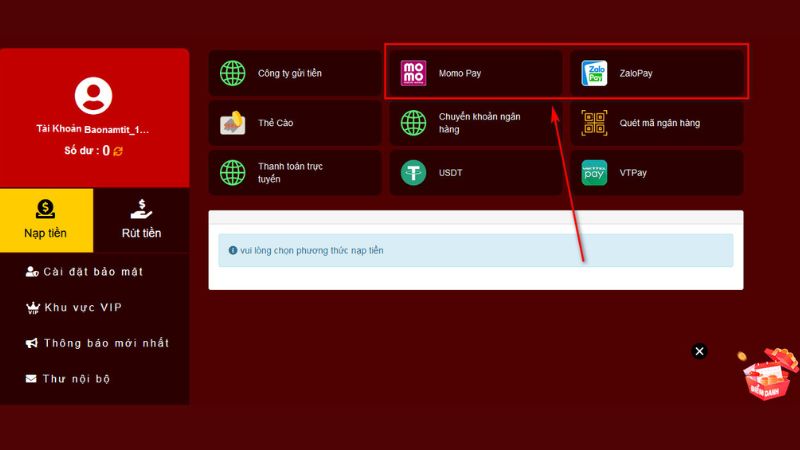Choose Chuyển khoản ngân hàng method
The height and width of the screenshot is (450, 800).
click(476, 123)
